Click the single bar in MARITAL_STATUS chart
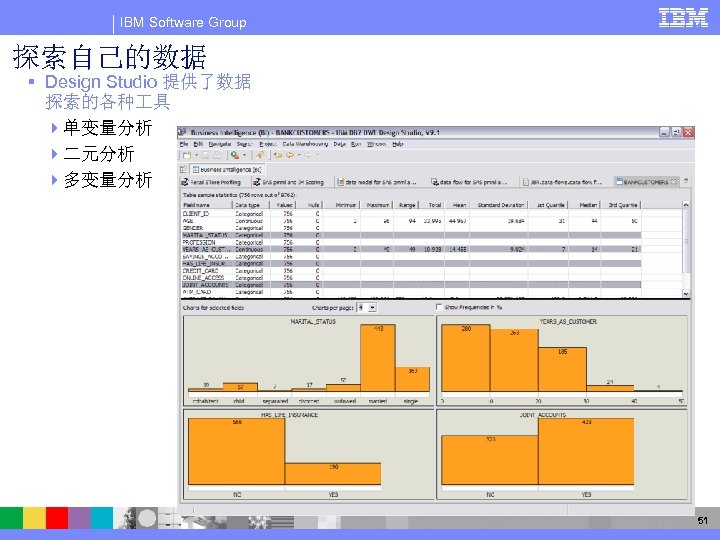Screen dimensions: 720x540 click(412, 379)
